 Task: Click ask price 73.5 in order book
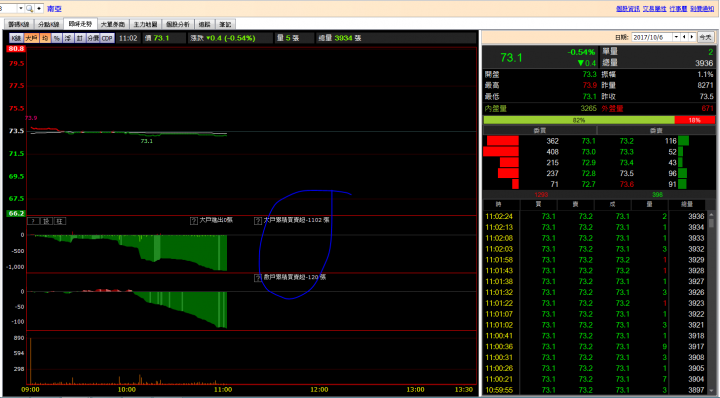626,174
